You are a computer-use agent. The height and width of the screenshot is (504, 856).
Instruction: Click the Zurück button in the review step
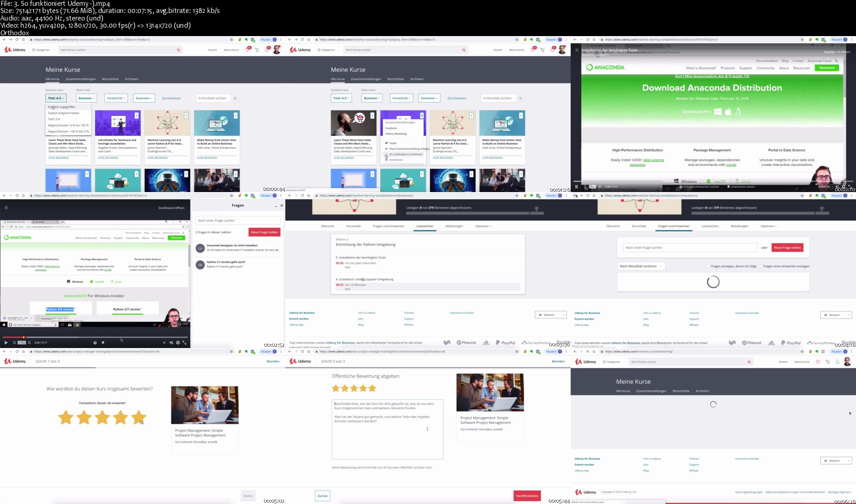tap(322, 496)
